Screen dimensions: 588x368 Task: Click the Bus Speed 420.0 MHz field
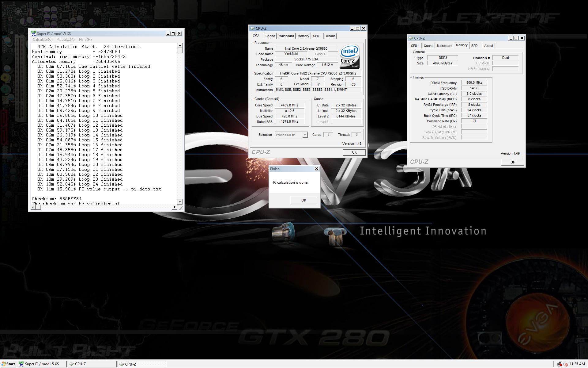[289, 116]
